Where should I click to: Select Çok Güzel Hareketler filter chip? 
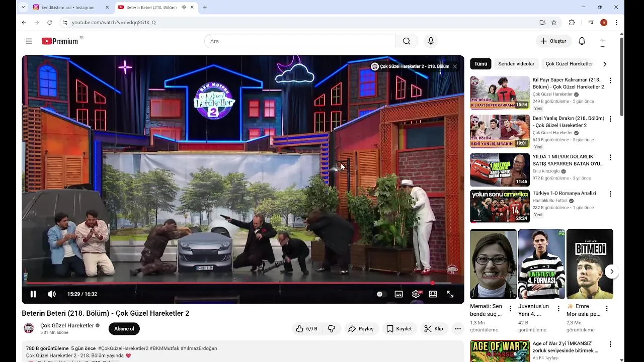click(x=569, y=64)
